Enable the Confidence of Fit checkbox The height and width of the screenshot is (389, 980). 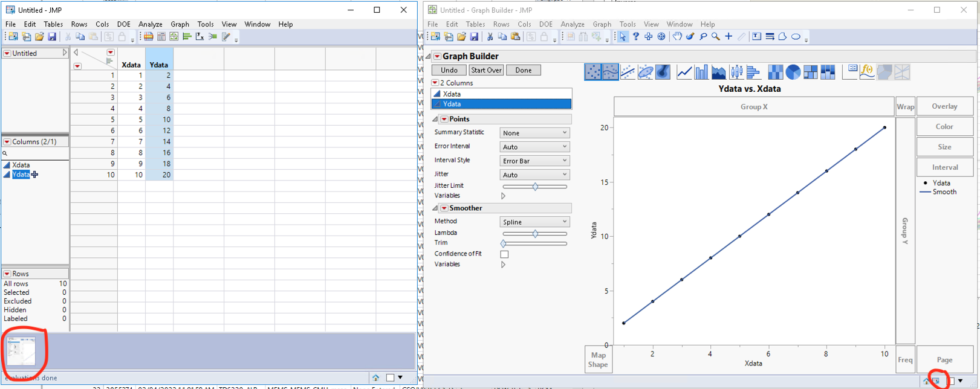point(504,254)
